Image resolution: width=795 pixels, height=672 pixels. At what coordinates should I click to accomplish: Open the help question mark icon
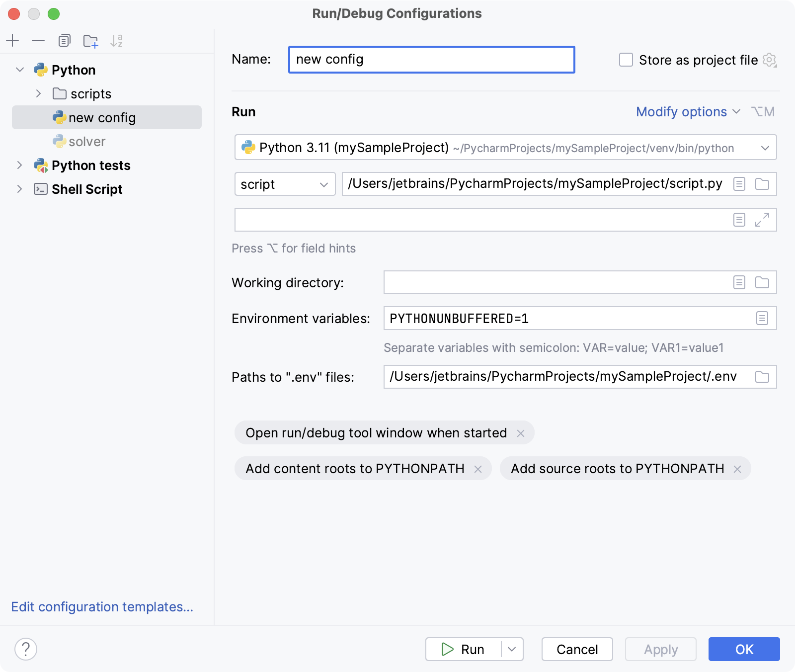pos(26,649)
